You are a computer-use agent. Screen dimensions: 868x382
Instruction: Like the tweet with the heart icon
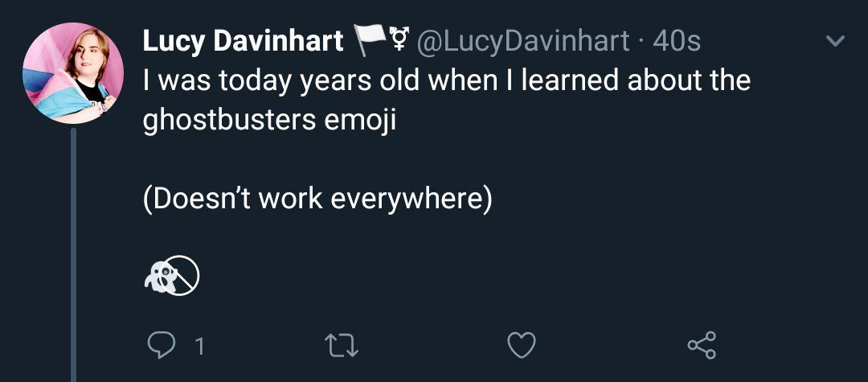pos(522,346)
